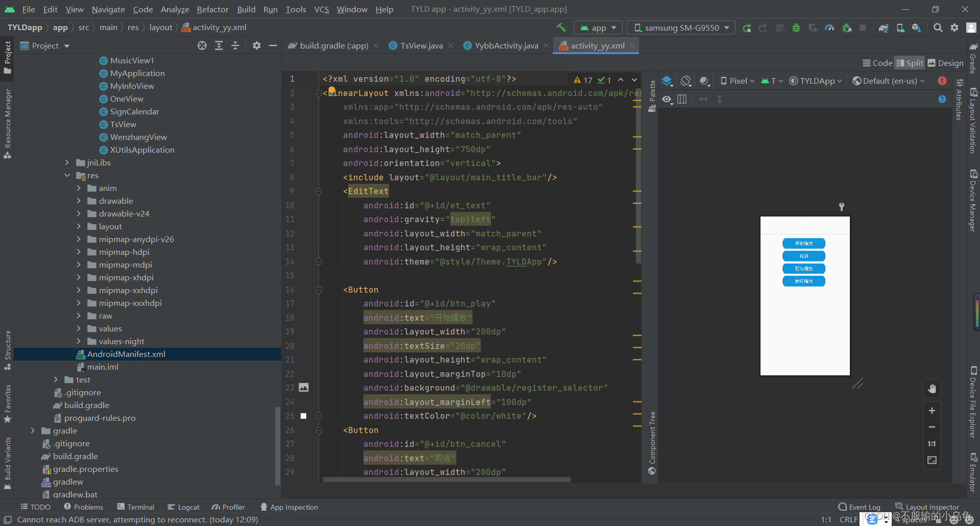Open the night mode selector icon
Image resolution: width=980 pixels, height=526 pixels.
click(705, 81)
